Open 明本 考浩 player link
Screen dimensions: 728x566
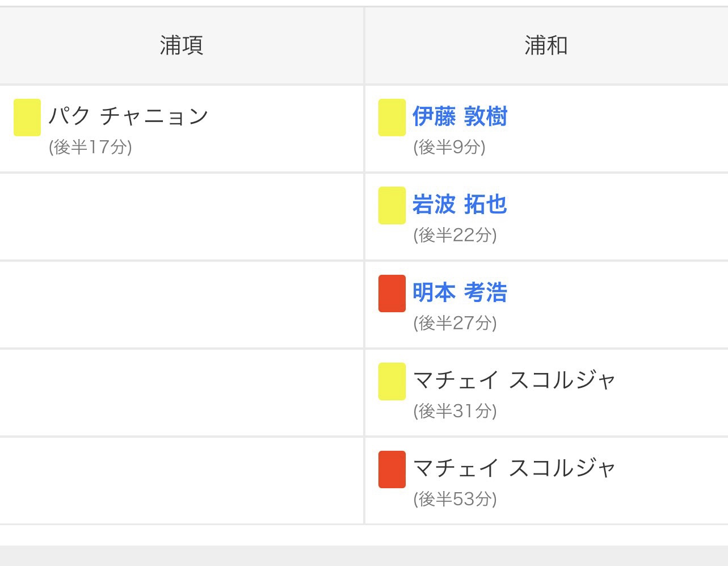click(x=460, y=292)
